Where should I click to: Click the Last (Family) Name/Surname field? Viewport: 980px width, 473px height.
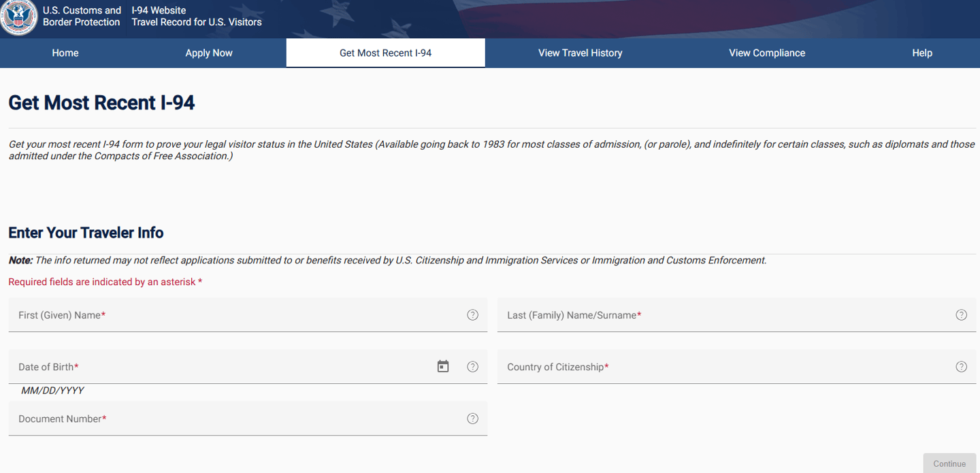[x=721, y=315]
